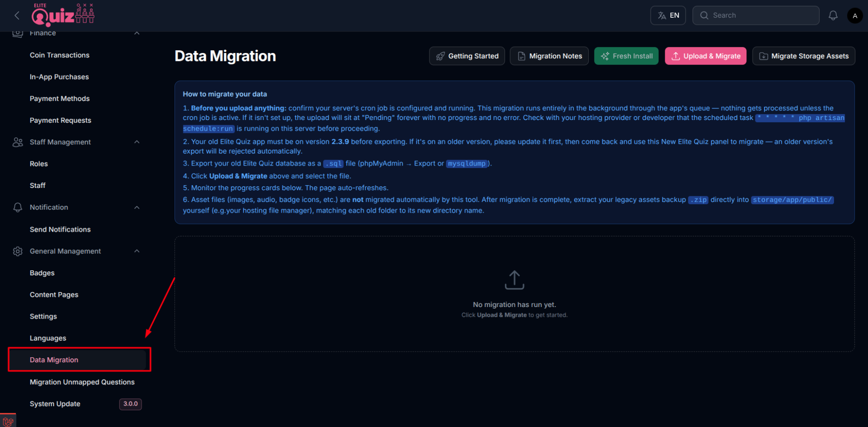
Task: Click the Notification bell sidebar icon
Action: click(18, 207)
